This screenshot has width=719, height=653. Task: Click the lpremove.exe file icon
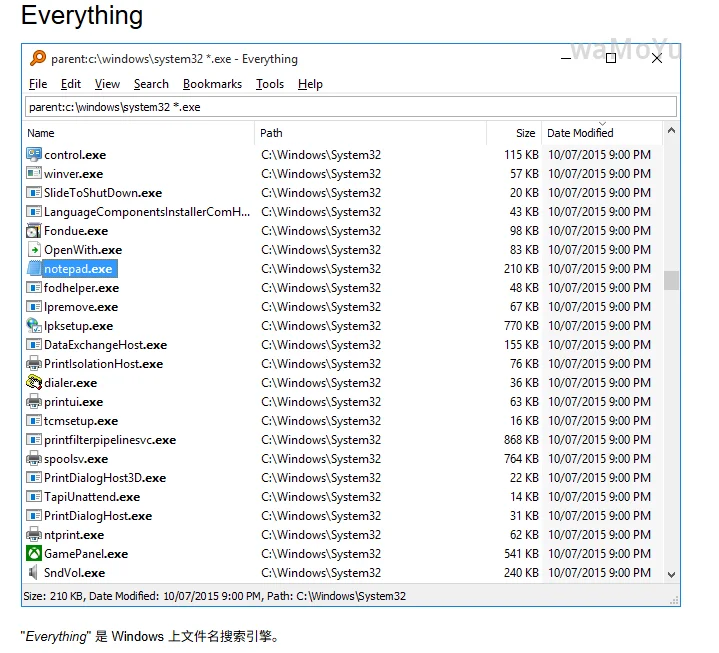tap(34, 307)
